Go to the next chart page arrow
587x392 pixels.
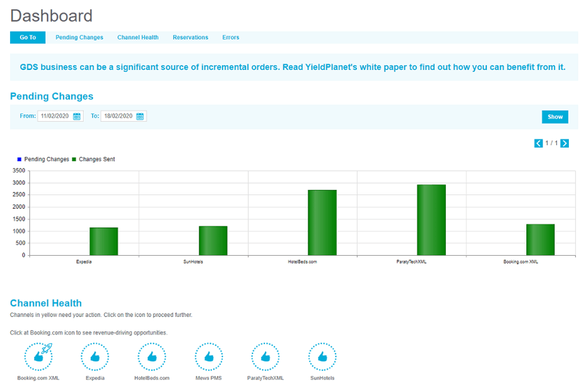(x=564, y=143)
